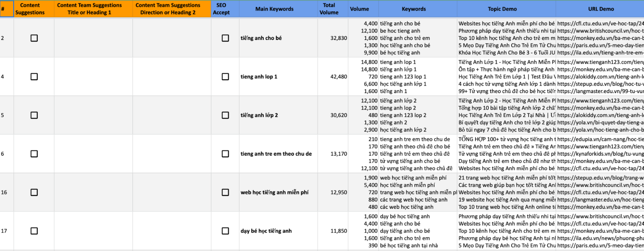Enable SEO Accept for "web học tiếng anh miễn phí"
This screenshot has height=251, width=644.
pyautogui.click(x=225, y=192)
